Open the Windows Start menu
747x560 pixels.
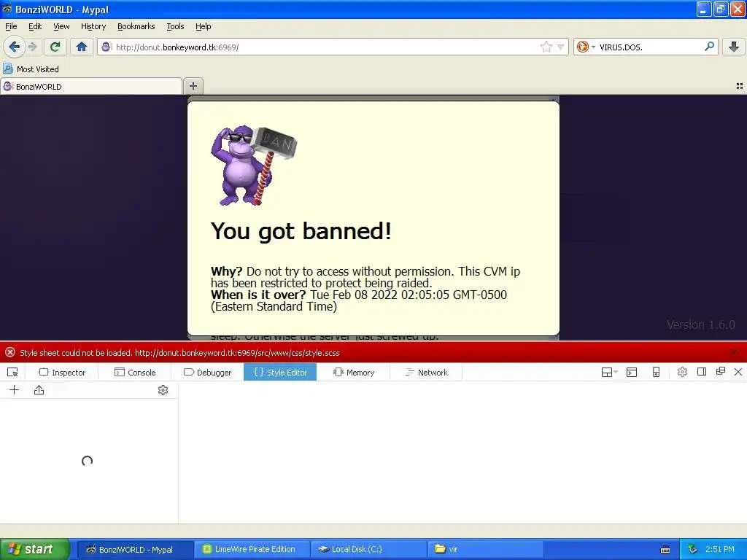pyautogui.click(x=35, y=549)
